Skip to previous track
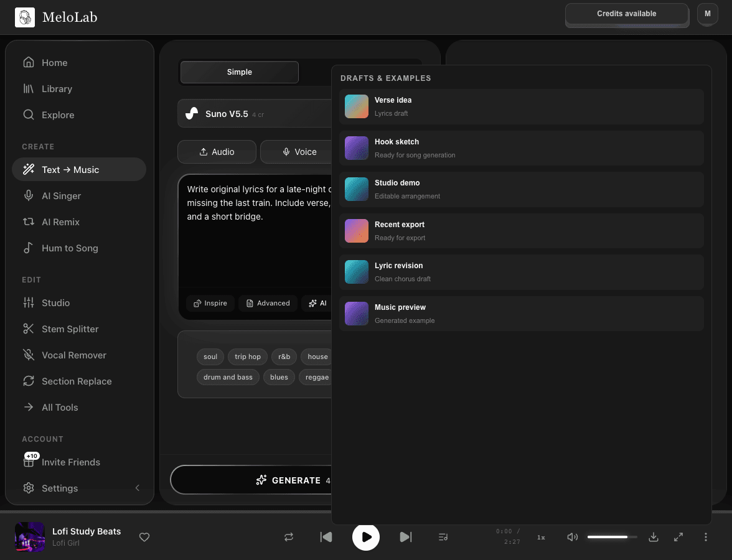The width and height of the screenshot is (732, 560). tap(326, 536)
